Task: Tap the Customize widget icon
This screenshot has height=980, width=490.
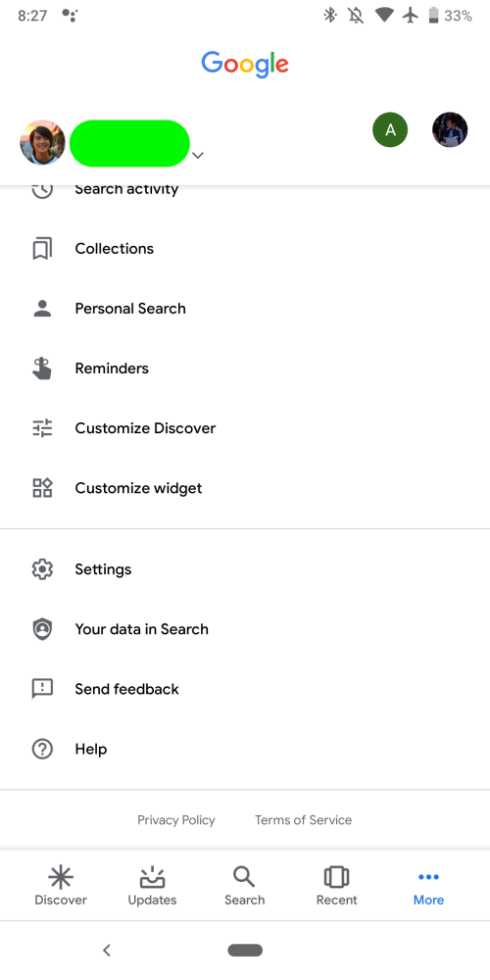Action: coord(42,487)
